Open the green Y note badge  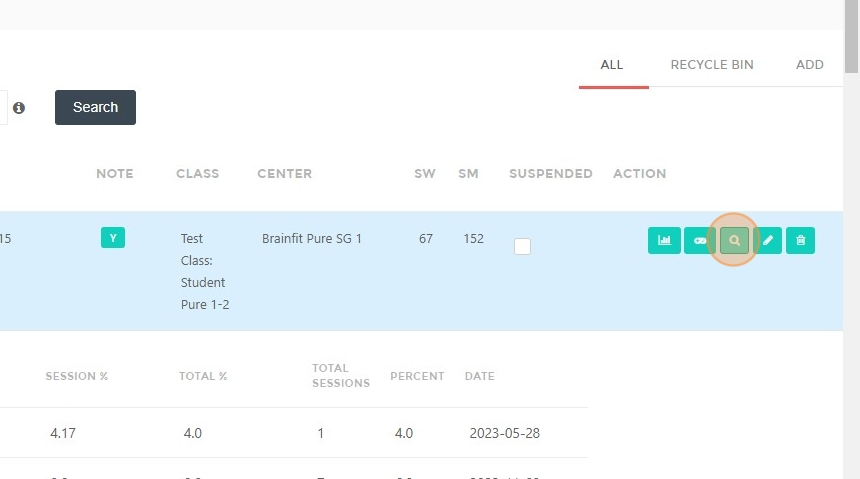113,238
